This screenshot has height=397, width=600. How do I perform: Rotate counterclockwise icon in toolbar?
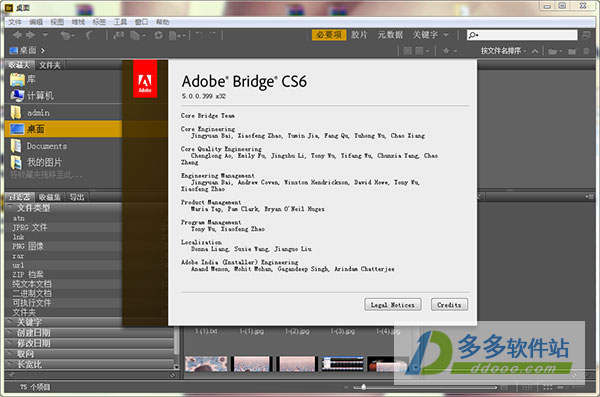tap(199, 36)
